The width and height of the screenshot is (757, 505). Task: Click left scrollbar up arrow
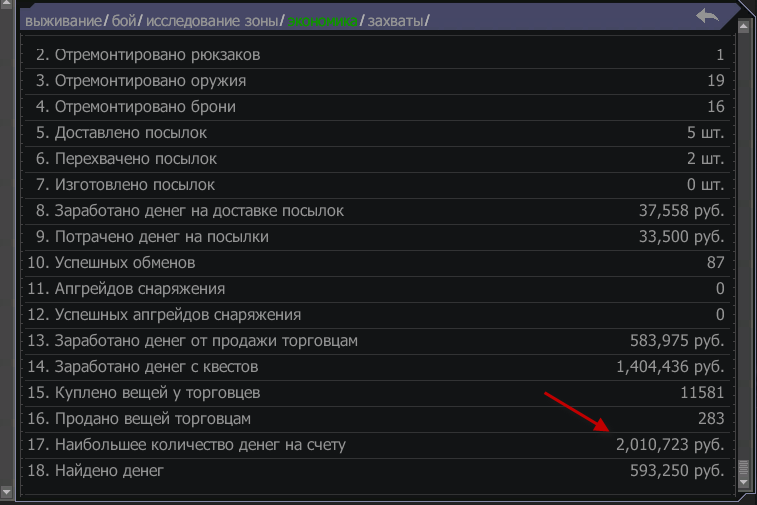(6, 4)
